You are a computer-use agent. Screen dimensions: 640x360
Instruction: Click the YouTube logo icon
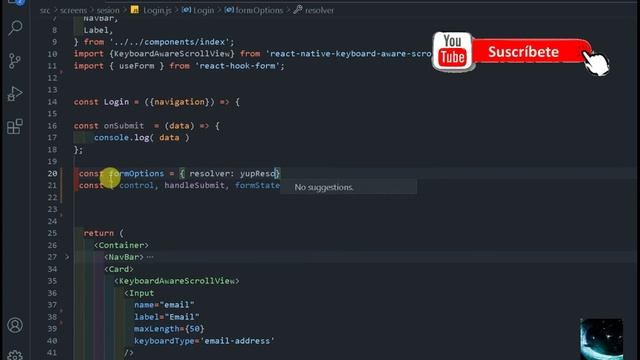452,51
